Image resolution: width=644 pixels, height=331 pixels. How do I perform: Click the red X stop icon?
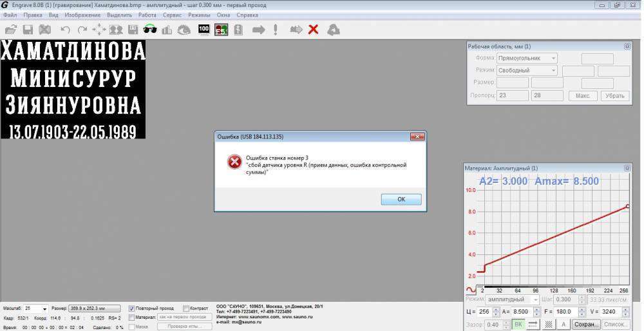314,30
